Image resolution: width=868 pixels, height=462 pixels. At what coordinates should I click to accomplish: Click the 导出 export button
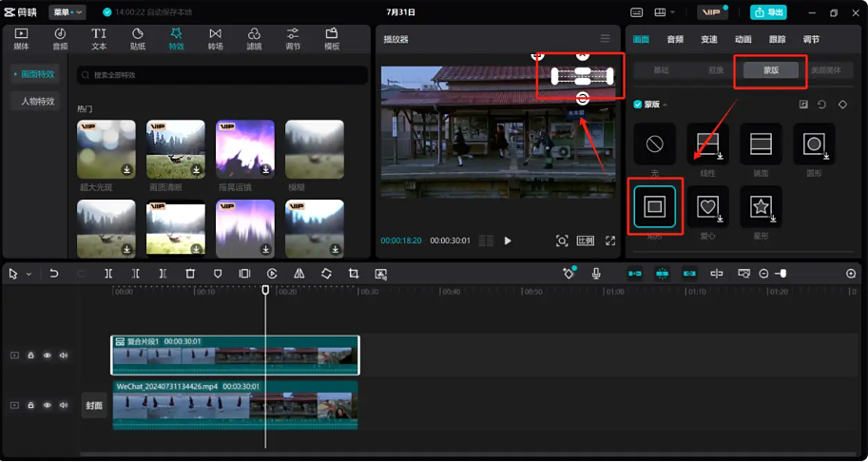point(768,12)
